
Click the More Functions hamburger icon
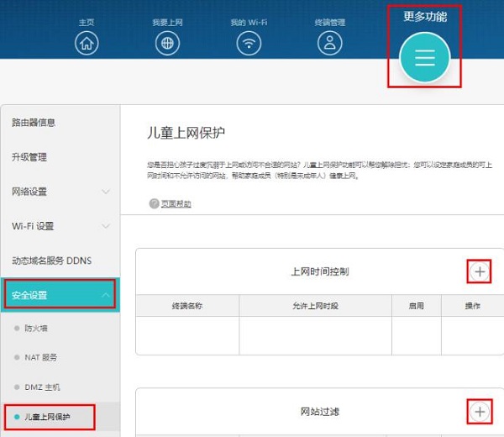tap(424, 57)
